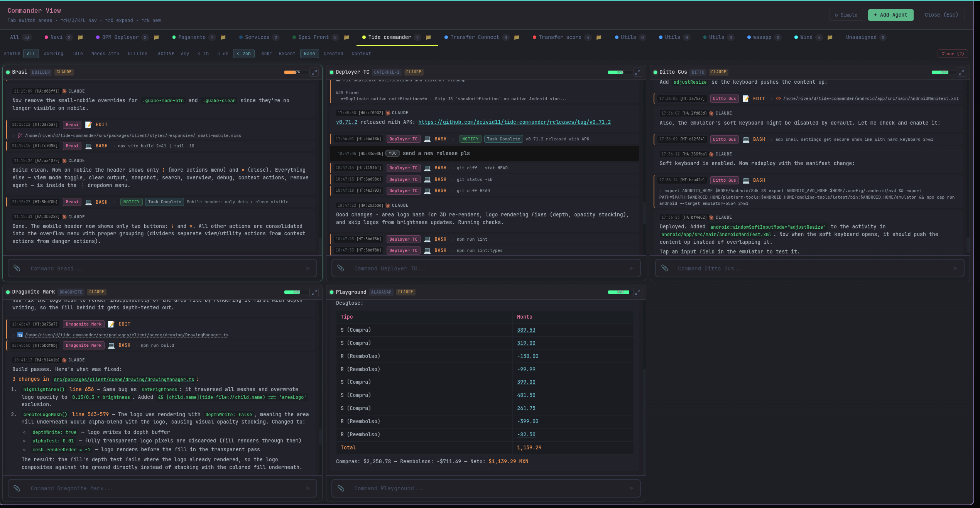Expand the Brasi card to fullscreen
Image resolution: width=980 pixels, height=508 pixels.
314,73
